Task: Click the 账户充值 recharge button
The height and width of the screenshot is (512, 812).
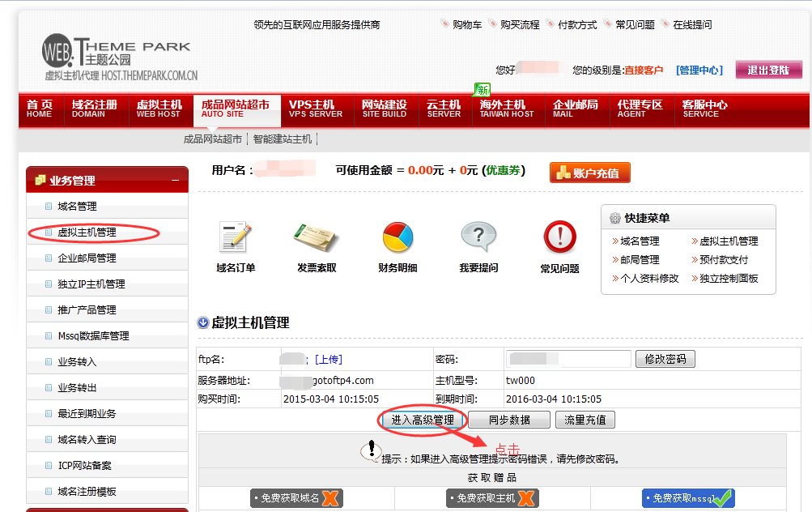Action: pos(589,173)
